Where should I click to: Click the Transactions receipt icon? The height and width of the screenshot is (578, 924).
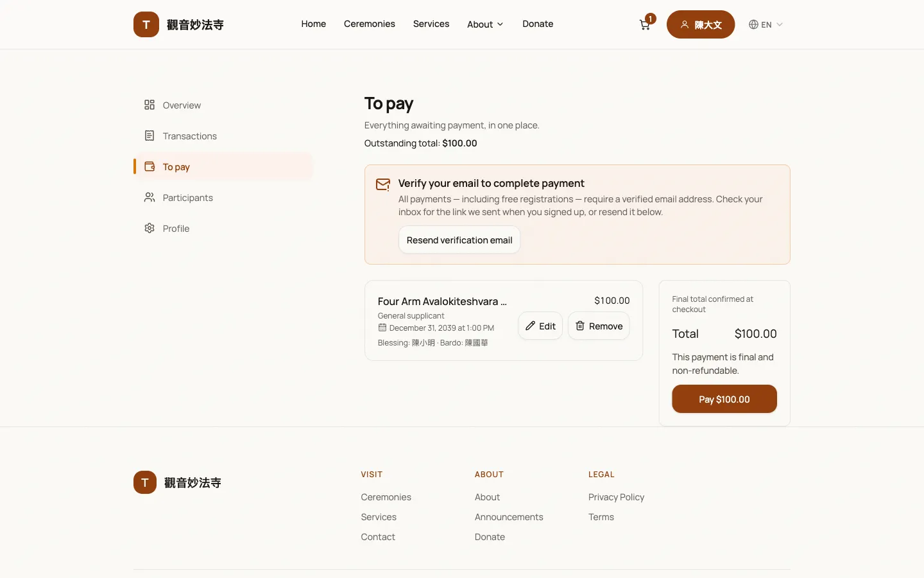[150, 136]
